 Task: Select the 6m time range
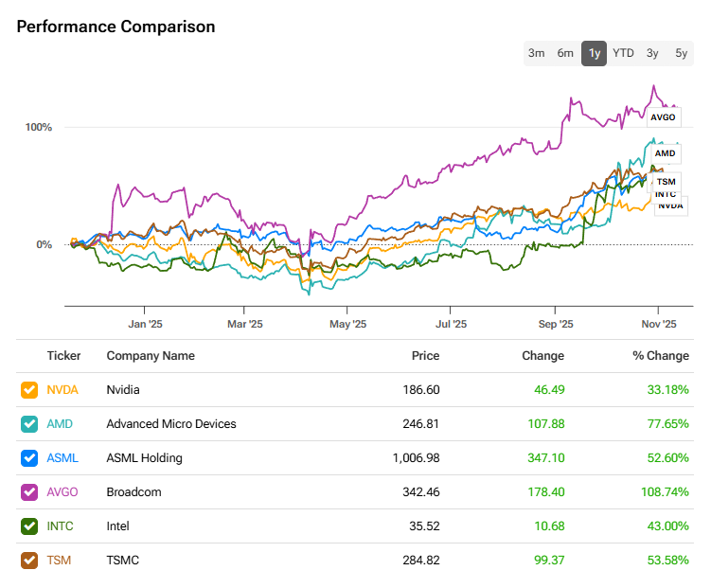(x=565, y=53)
